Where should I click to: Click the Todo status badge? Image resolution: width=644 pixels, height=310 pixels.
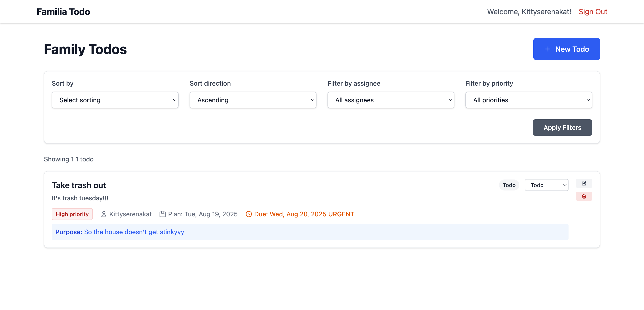pos(509,185)
